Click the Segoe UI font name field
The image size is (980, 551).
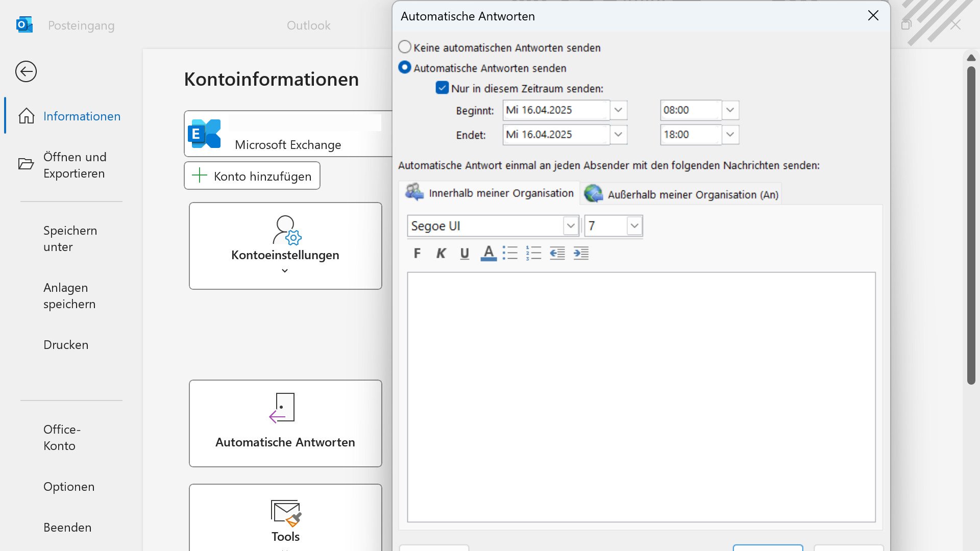(485, 226)
